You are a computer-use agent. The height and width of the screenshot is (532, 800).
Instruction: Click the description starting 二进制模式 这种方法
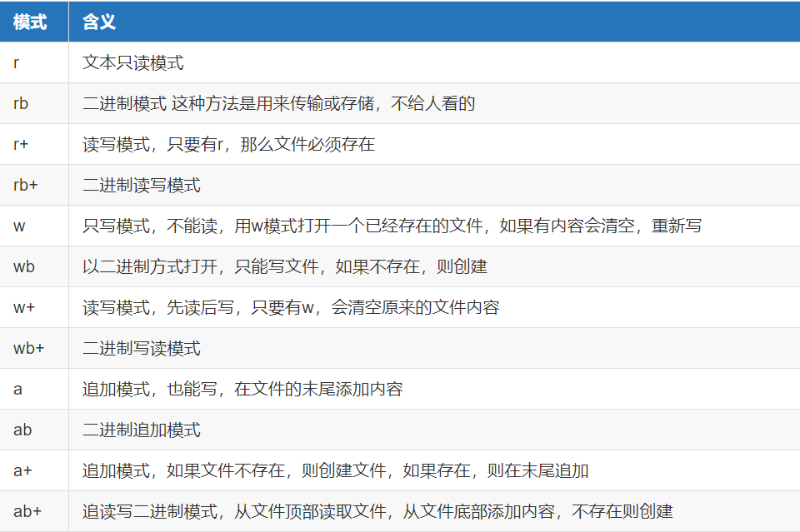pyautogui.click(x=278, y=103)
